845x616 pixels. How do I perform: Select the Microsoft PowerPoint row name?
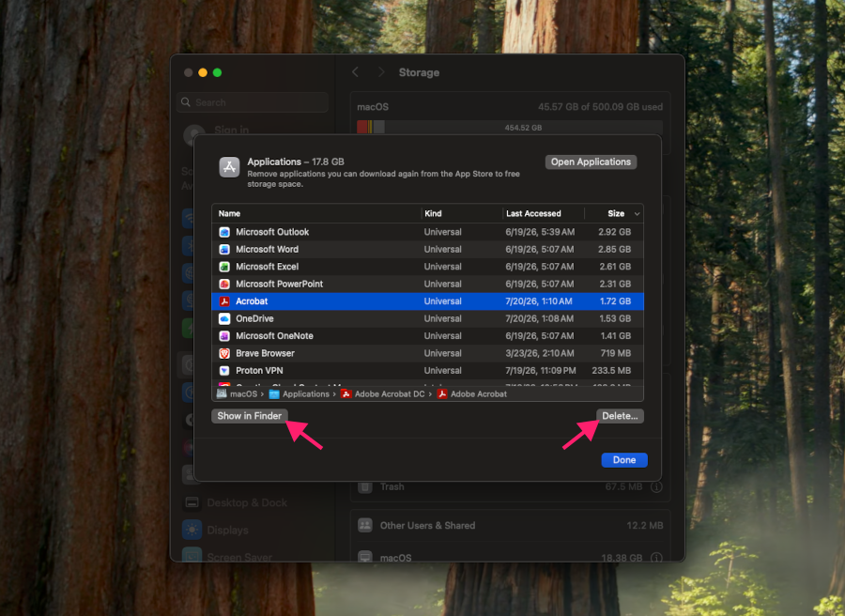click(x=279, y=284)
